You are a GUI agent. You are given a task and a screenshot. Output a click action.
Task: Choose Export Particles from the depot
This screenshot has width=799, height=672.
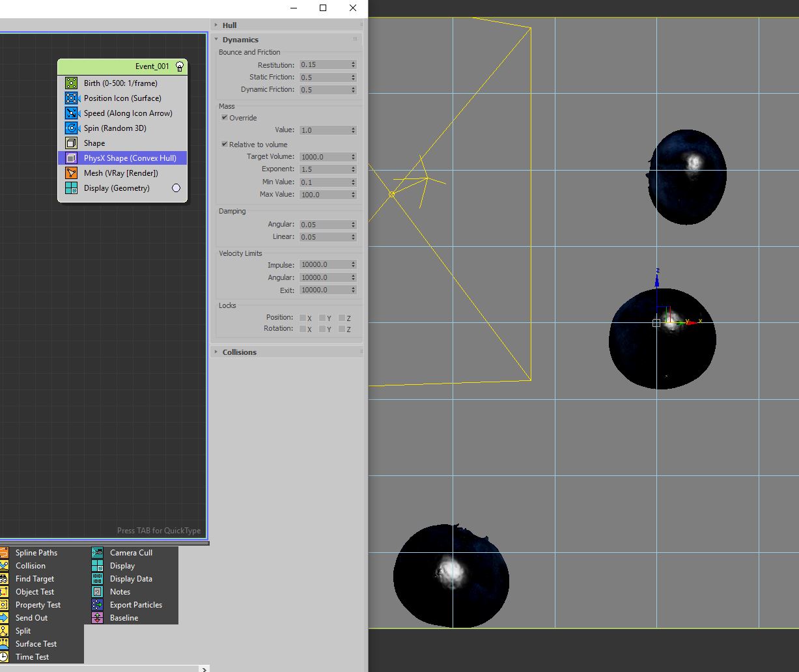click(x=135, y=605)
